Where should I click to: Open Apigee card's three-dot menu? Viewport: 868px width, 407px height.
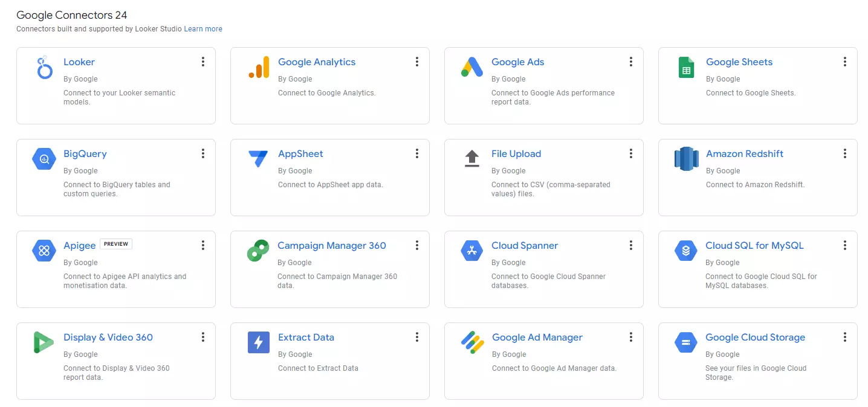pyautogui.click(x=203, y=245)
